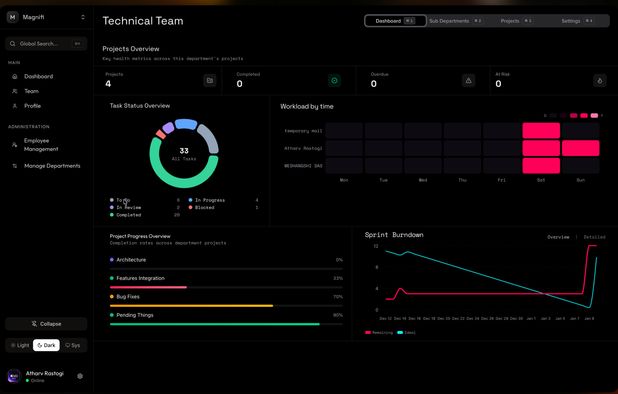Switch to Sub Departments tab
The image size is (618, 394).
point(455,21)
